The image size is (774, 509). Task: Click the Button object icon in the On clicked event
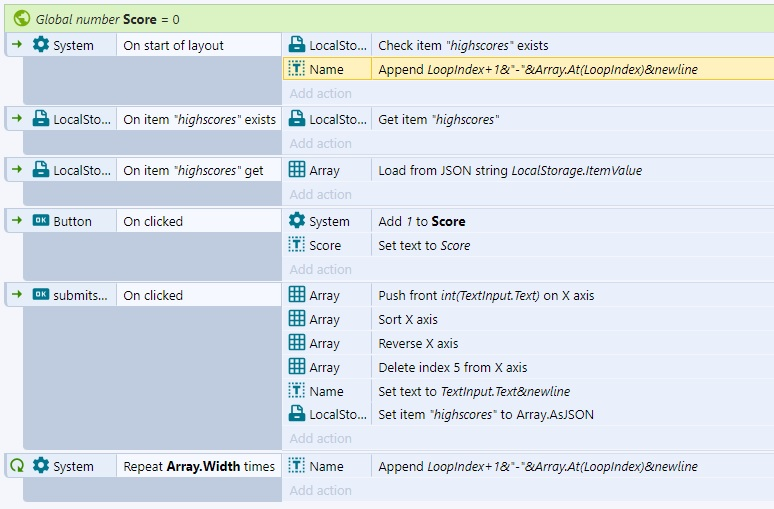point(41,221)
